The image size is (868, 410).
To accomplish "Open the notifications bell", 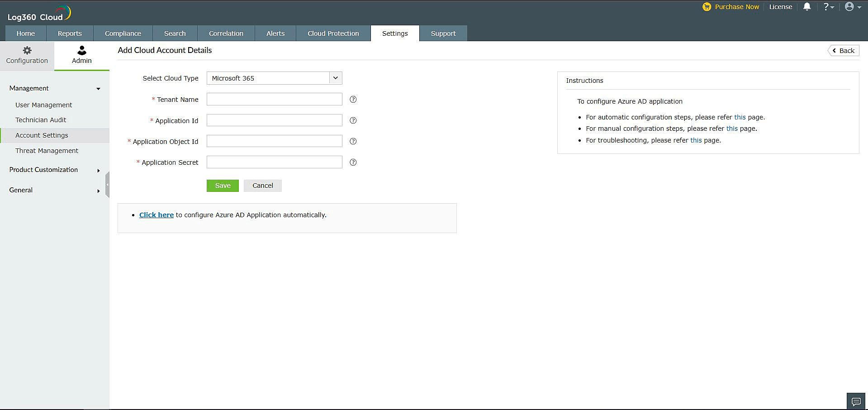I will [x=807, y=7].
